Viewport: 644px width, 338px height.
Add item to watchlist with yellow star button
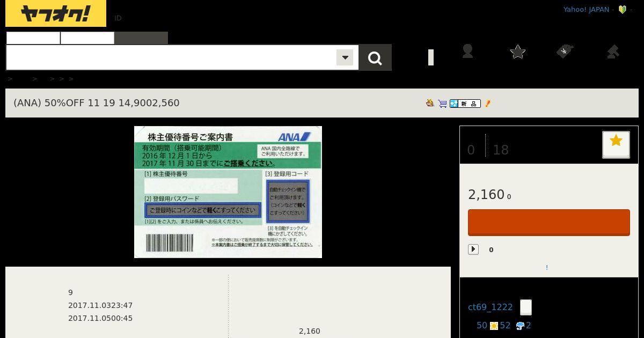point(616,144)
